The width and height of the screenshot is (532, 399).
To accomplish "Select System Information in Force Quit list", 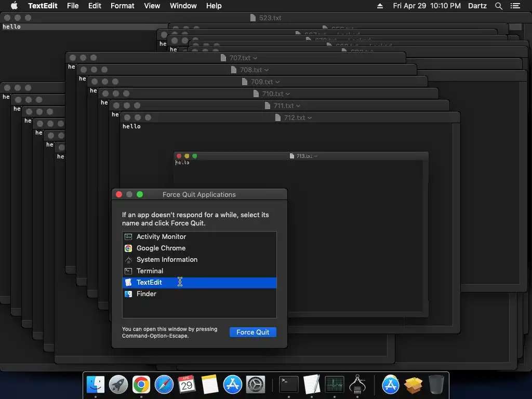I will pyautogui.click(x=199, y=260).
